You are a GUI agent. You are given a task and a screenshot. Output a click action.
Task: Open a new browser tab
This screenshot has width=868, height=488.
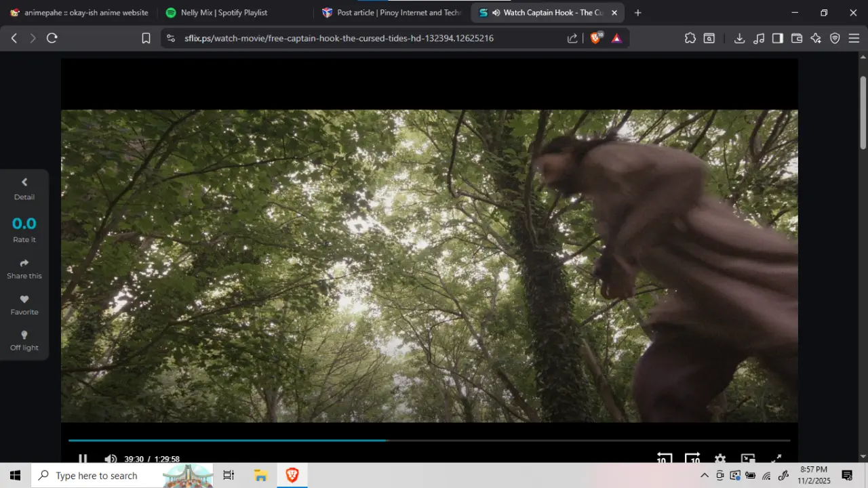[637, 13]
